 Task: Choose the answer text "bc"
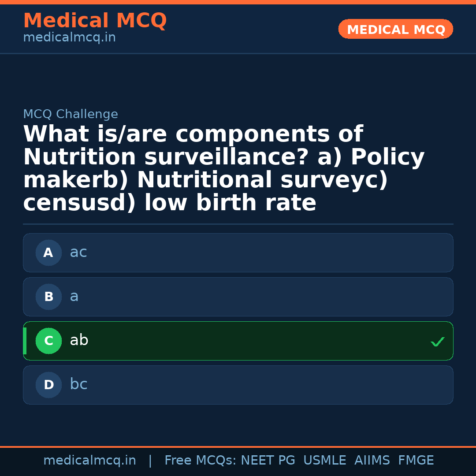78,385
